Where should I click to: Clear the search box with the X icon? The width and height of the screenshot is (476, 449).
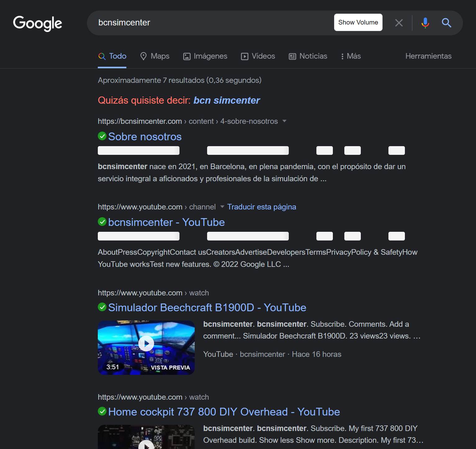click(x=399, y=23)
